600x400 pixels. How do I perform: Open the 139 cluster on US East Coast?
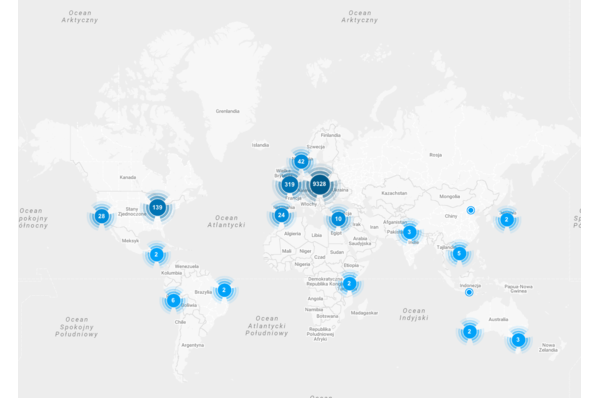point(157,207)
